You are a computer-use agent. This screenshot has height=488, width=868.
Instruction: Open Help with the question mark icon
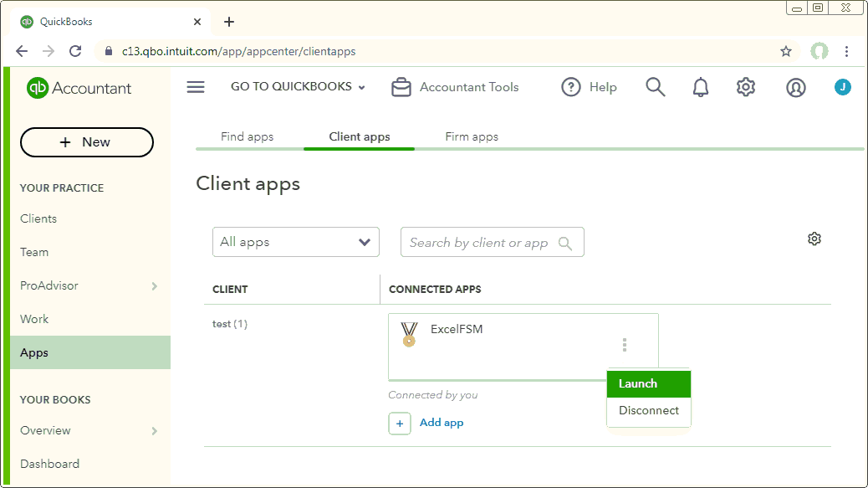(589, 87)
